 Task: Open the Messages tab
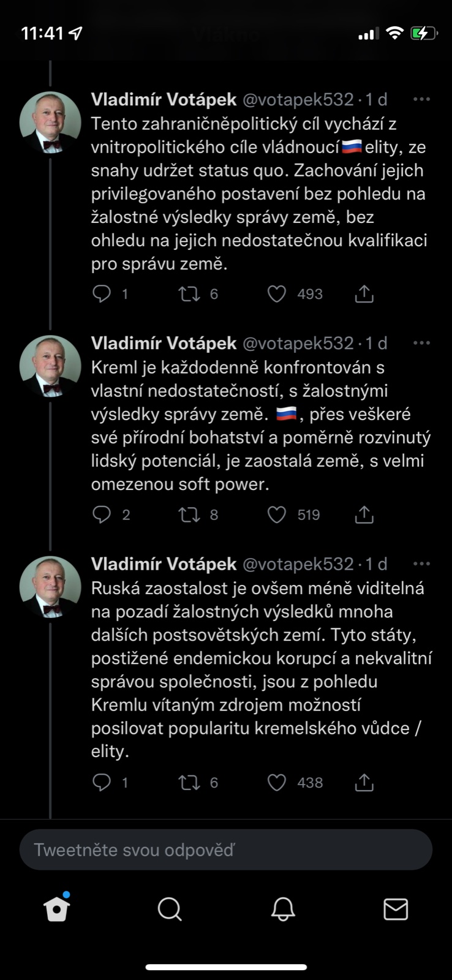click(x=396, y=909)
